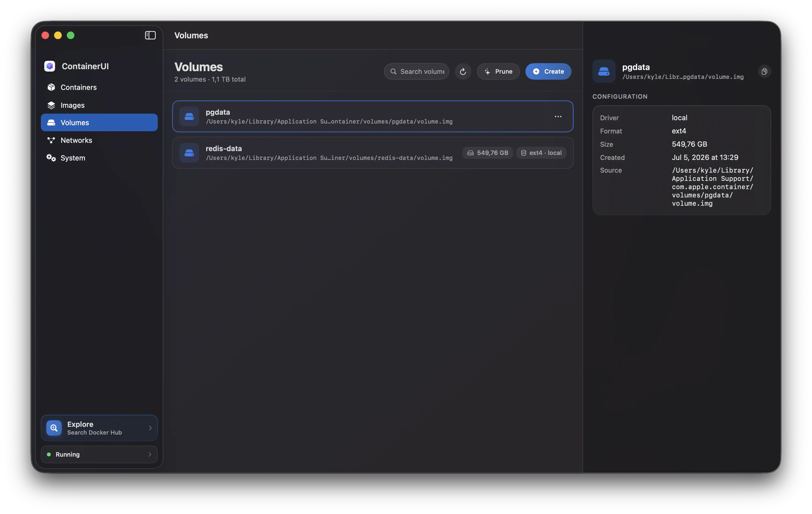Click the Networks nodes icon

tap(51, 140)
